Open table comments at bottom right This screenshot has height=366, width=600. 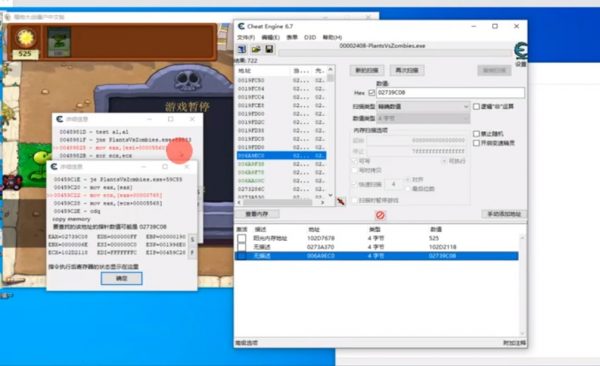[x=514, y=343]
